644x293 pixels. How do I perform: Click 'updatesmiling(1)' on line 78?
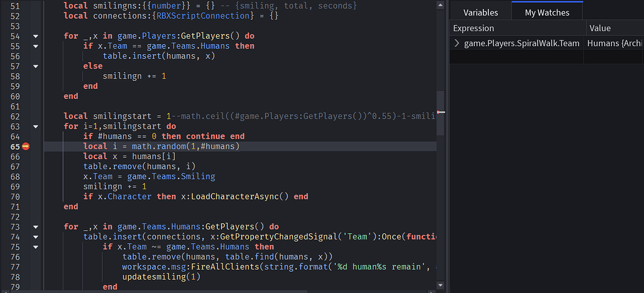pos(161,277)
